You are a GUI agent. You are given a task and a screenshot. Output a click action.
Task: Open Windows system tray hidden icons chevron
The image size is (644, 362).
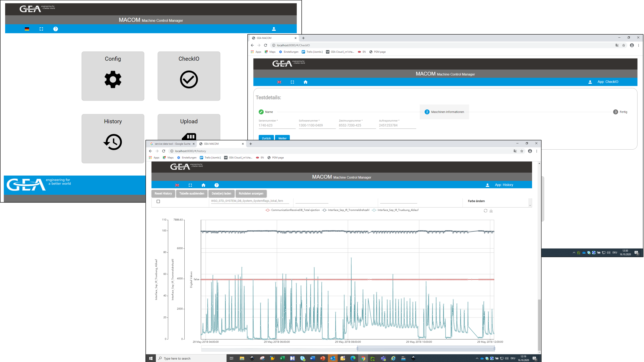[477, 358]
